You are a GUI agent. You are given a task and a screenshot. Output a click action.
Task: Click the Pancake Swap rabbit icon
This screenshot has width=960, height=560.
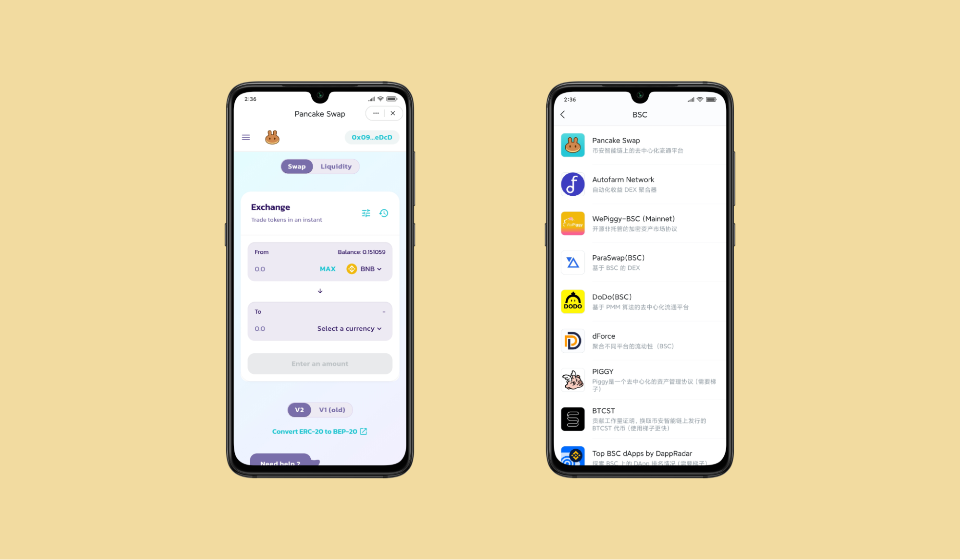coord(271,137)
